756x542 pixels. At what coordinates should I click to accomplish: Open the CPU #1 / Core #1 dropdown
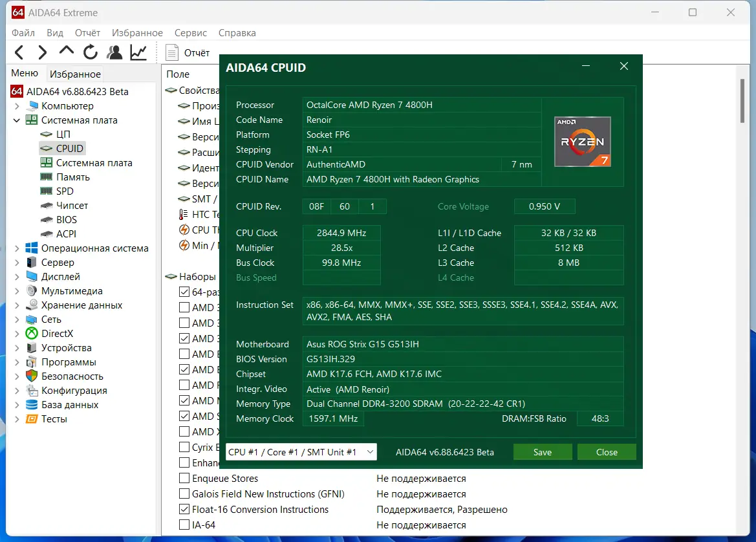coord(301,452)
